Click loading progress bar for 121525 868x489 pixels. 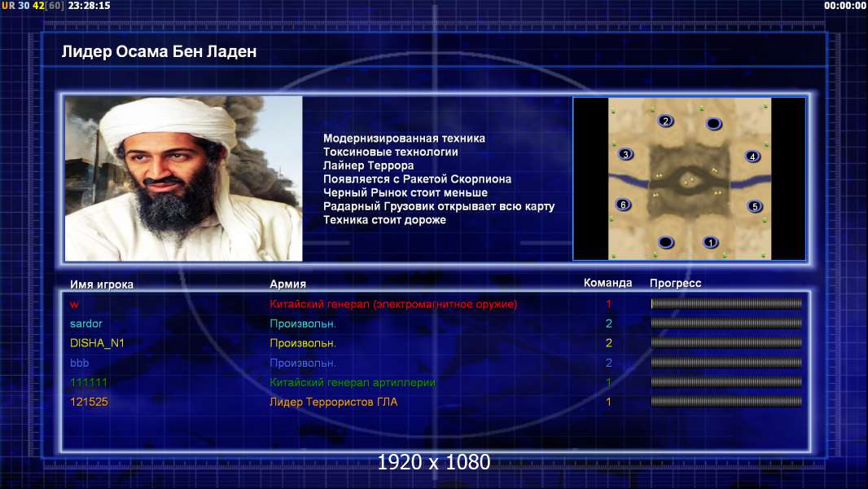(x=726, y=402)
